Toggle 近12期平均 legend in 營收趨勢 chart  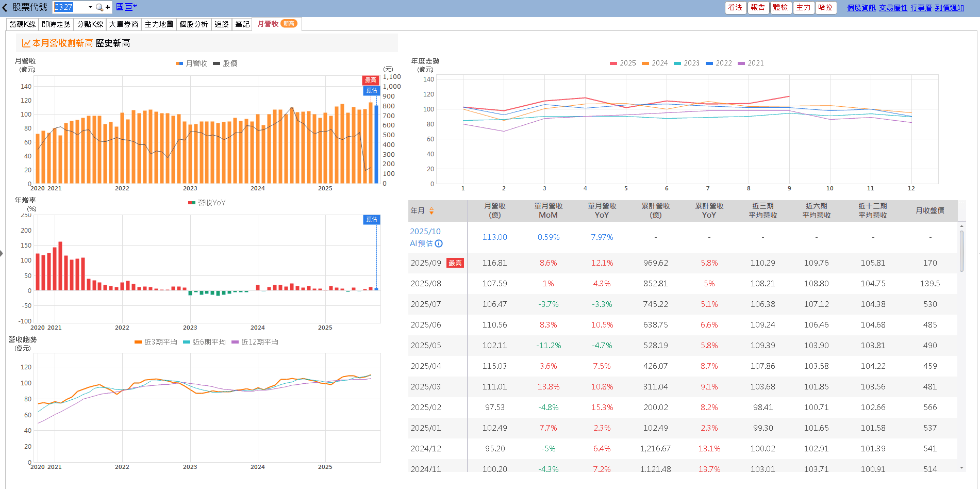tap(255, 342)
